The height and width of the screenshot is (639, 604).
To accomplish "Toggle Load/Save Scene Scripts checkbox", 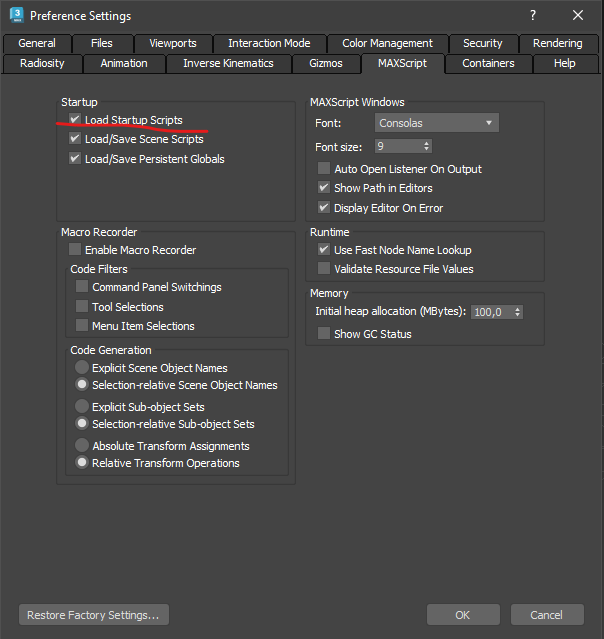I will (75, 139).
